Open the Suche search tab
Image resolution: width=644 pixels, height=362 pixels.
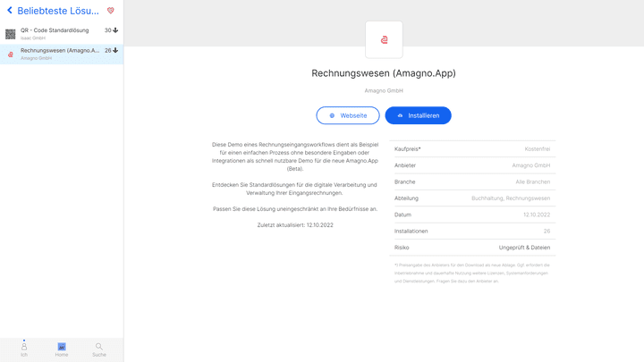(x=98, y=349)
